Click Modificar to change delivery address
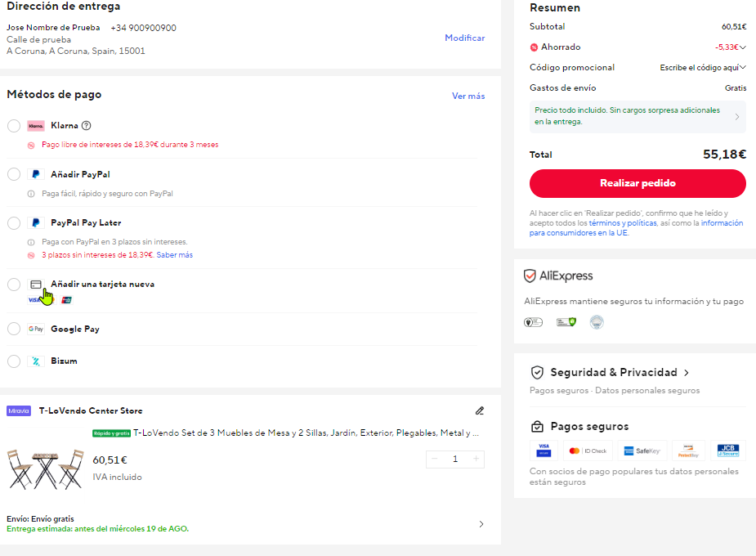 (465, 38)
